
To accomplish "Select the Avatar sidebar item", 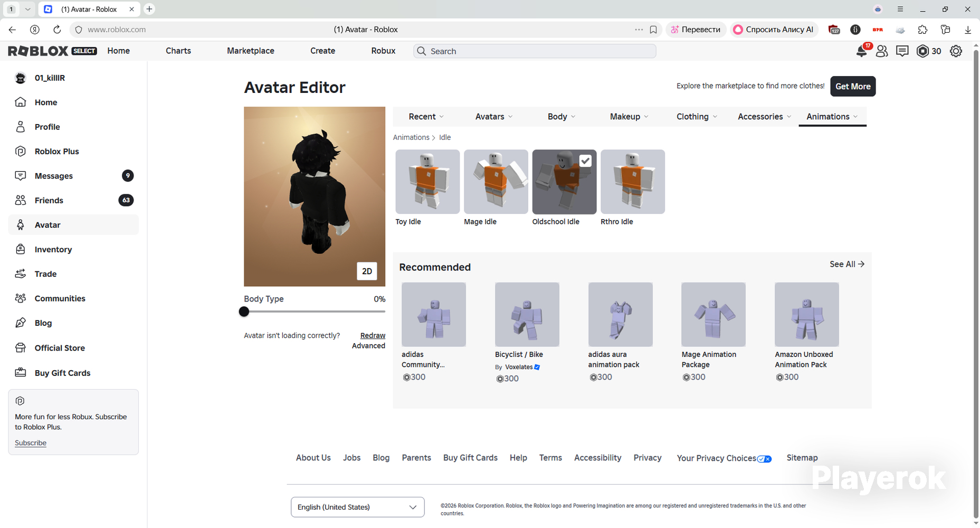I will click(x=73, y=225).
